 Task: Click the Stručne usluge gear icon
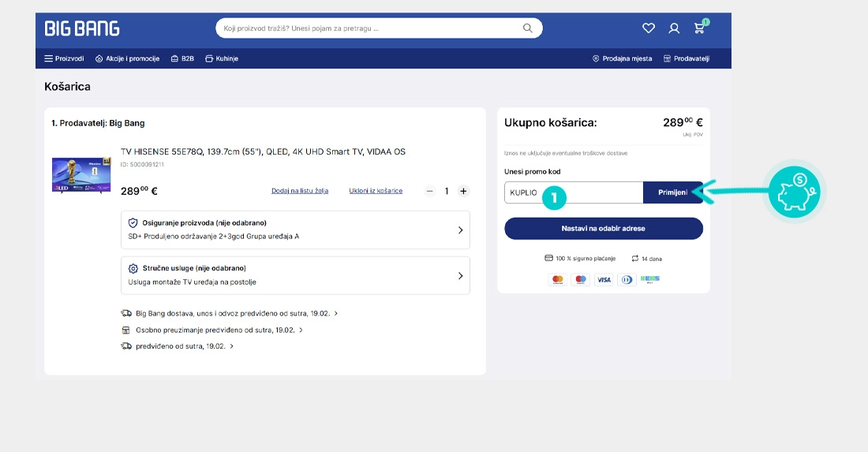(133, 268)
